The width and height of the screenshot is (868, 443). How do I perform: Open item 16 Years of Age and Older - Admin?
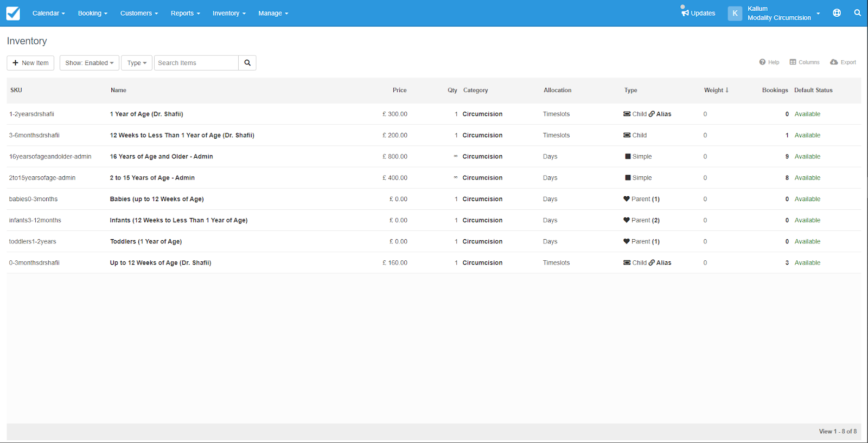(x=161, y=156)
